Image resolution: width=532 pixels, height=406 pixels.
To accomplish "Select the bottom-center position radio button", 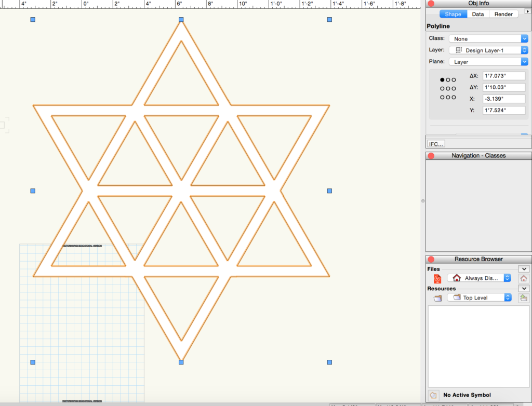I will tap(448, 97).
